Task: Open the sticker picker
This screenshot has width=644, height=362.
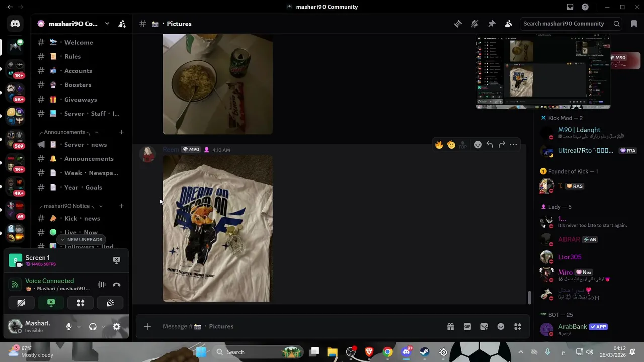Action: [484, 327]
